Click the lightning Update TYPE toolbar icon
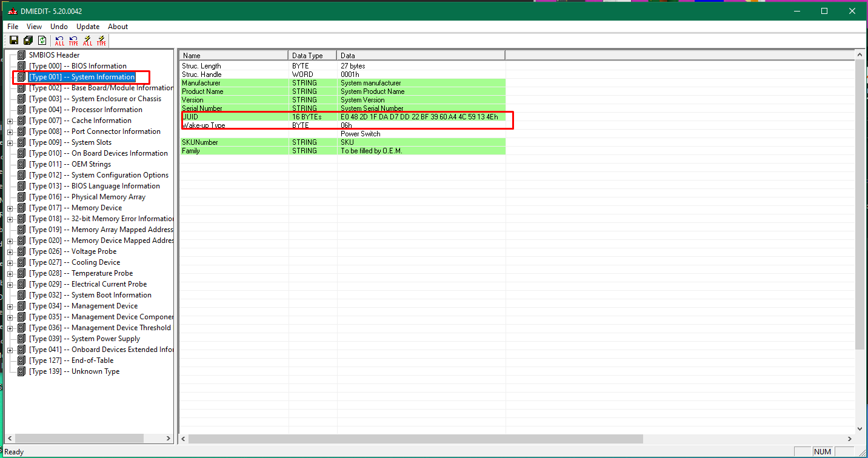868x458 pixels. 101,41
